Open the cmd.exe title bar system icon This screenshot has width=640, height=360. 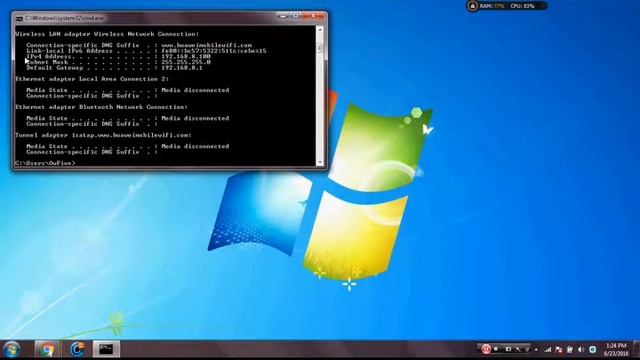19,18
